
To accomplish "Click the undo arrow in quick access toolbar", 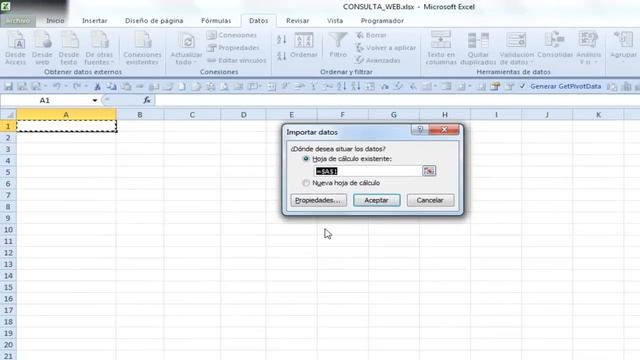I will pos(57,86).
